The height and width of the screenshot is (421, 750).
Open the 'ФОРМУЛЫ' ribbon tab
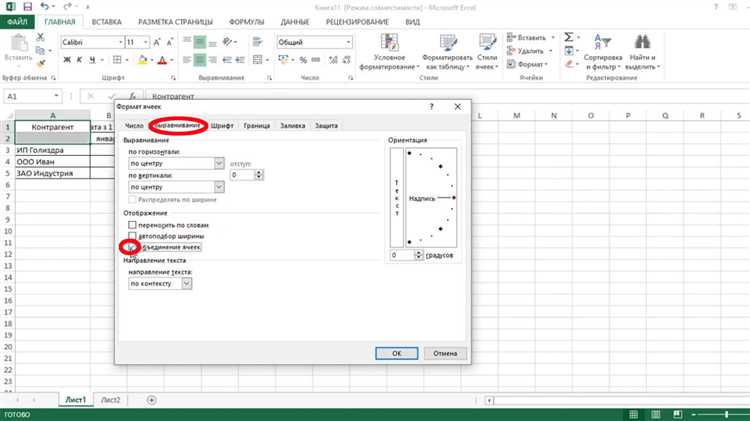246,22
